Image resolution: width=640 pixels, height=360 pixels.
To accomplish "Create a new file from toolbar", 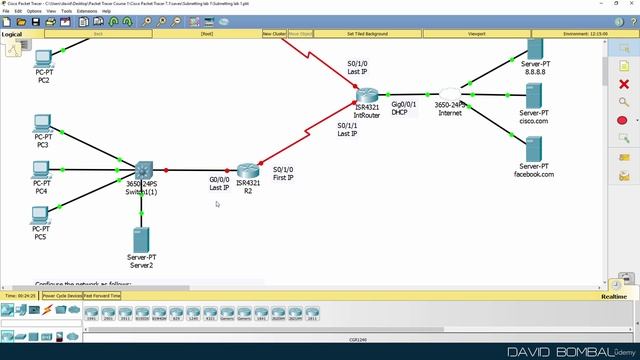I will [x=7, y=22].
